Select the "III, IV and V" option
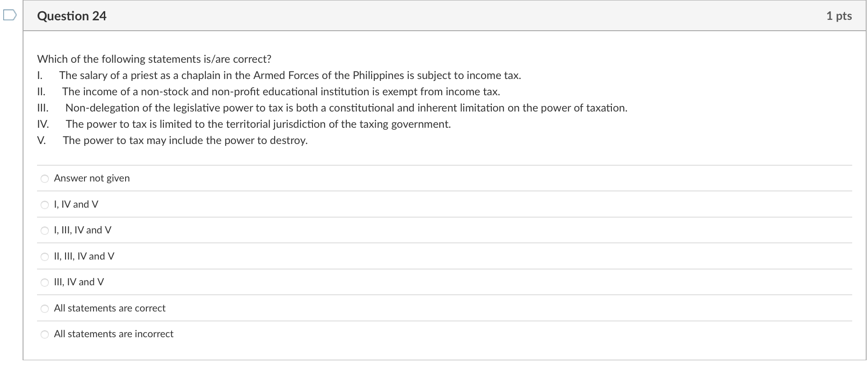868x381 pixels. (x=44, y=283)
